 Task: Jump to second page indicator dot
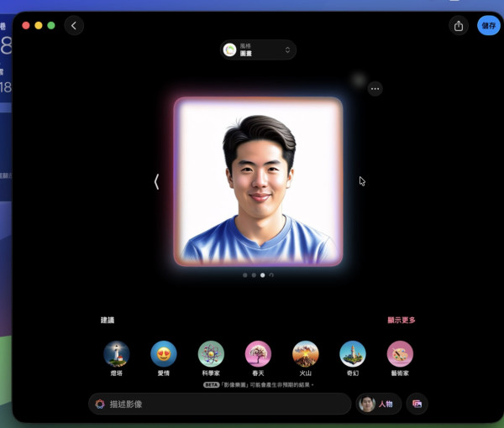[x=254, y=275]
